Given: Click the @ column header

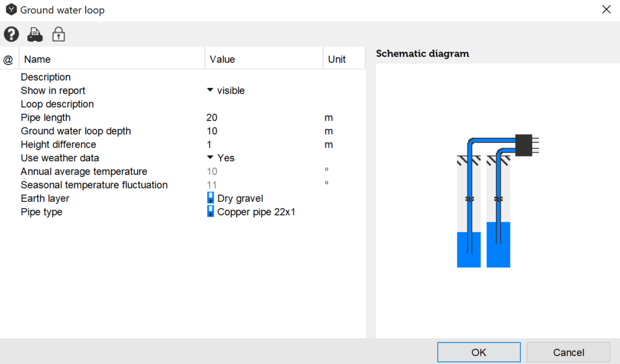Looking at the screenshot, I should (x=8, y=59).
